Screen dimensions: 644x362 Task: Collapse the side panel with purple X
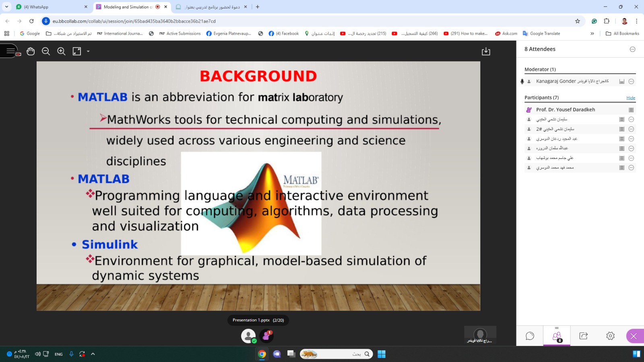[x=634, y=336]
